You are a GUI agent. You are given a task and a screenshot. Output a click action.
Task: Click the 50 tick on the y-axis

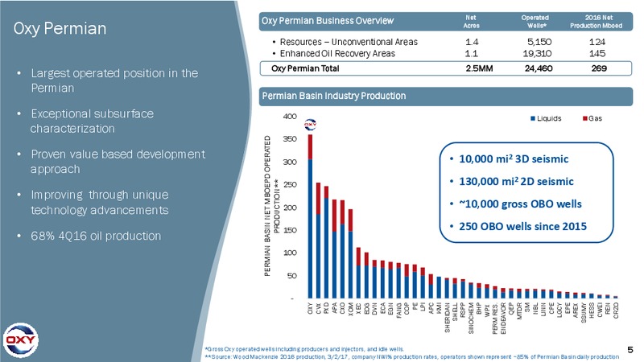[291, 275]
